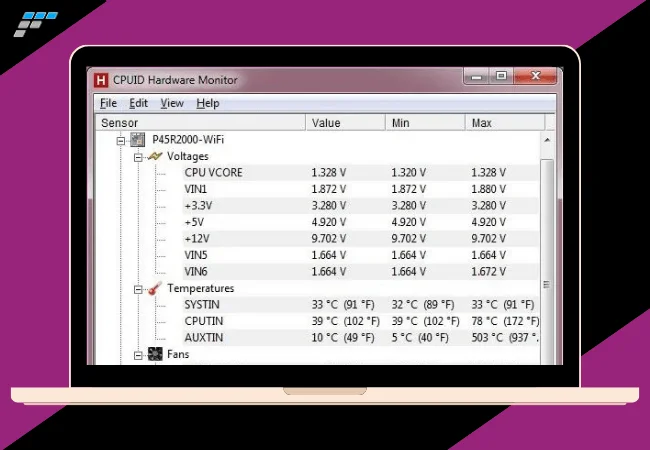Click CPUTIN max 78 °C (172 °F)

coord(505,321)
